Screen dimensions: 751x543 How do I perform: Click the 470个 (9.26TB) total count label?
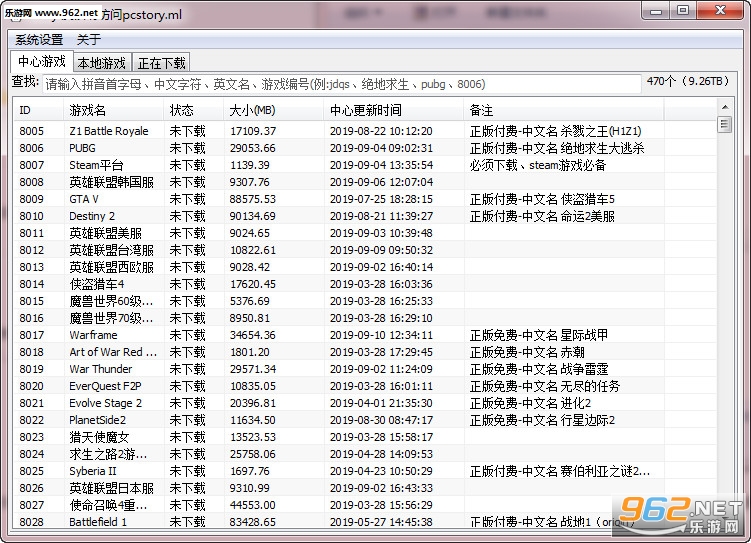click(x=688, y=81)
